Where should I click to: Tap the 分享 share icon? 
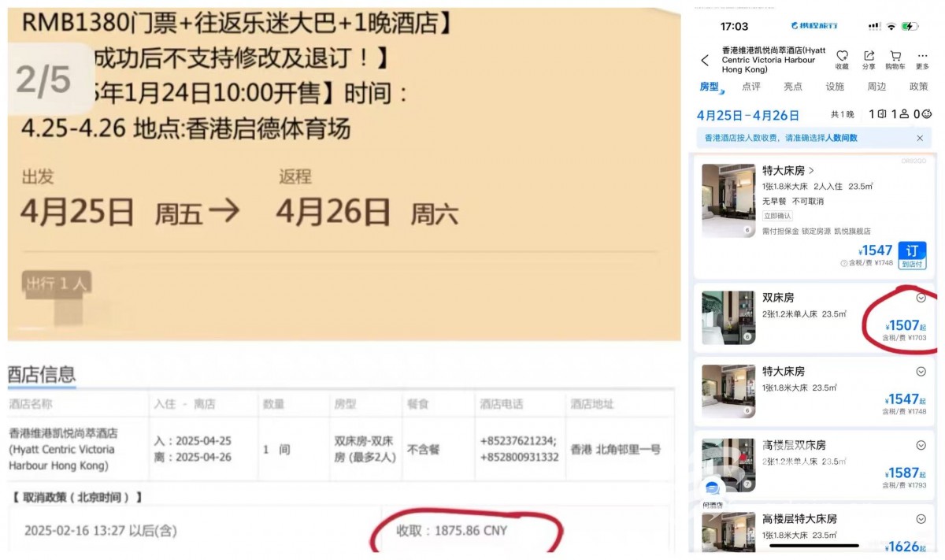[869, 55]
